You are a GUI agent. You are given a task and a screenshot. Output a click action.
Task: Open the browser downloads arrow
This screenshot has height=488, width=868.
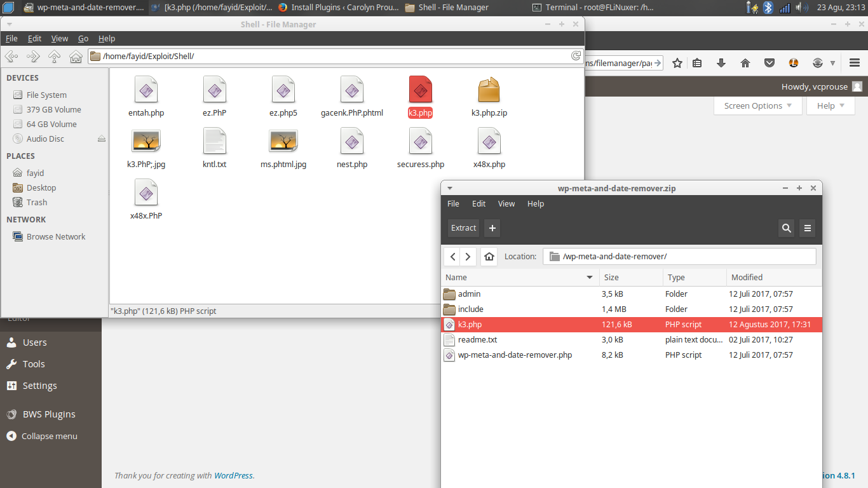721,63
